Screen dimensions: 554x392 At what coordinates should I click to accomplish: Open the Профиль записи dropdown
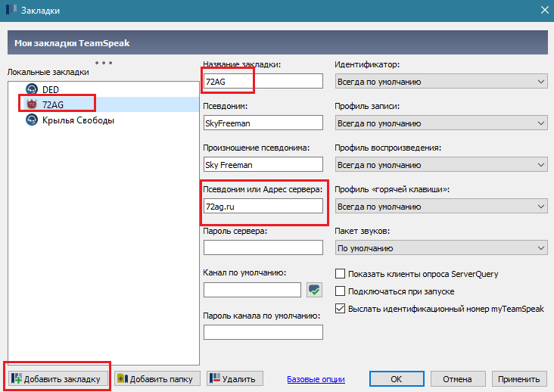(x=441, y=123)
